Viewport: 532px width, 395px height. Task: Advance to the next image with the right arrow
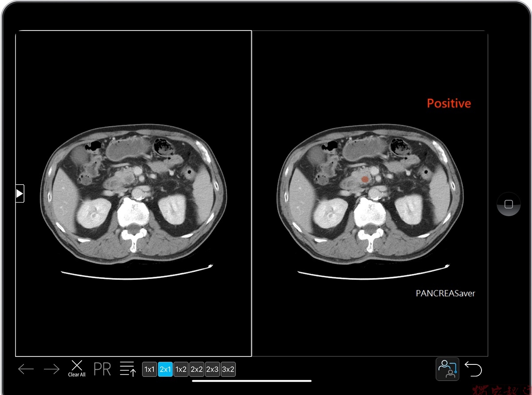tap(51, 369)
